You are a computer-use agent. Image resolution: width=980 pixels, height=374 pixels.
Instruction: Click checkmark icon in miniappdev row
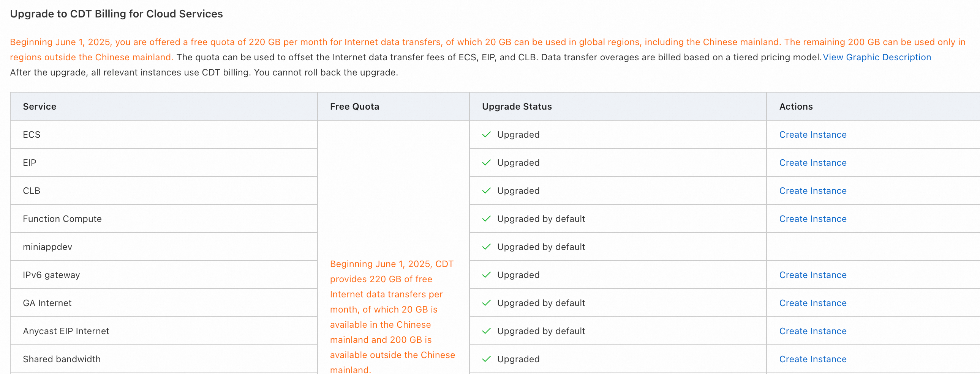[486, 247]
